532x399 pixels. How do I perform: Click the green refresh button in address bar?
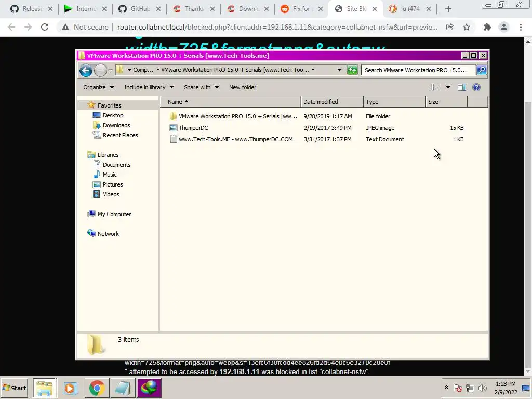(352, 70)
